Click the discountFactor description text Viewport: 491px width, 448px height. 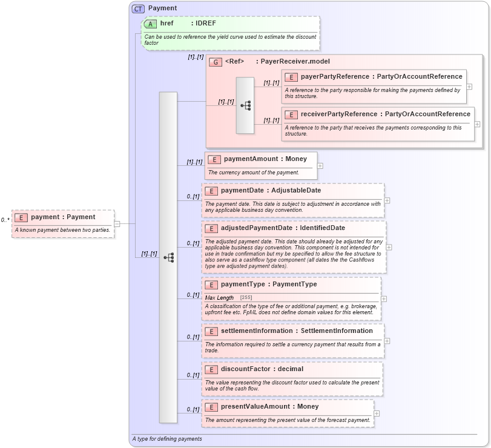[x=292, y=386]
